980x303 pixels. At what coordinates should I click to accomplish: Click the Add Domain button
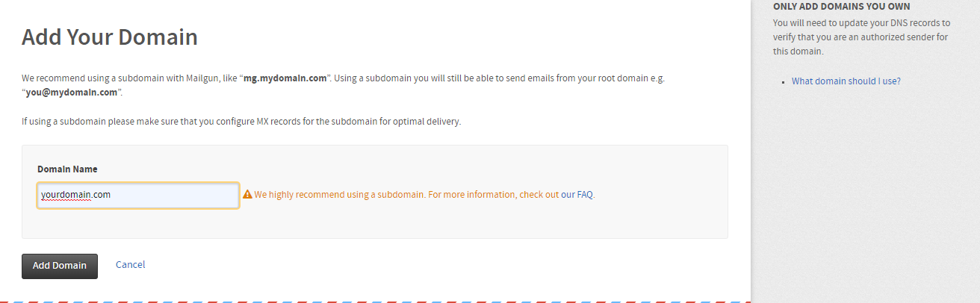pyautogui.click(x=60, y=266)
